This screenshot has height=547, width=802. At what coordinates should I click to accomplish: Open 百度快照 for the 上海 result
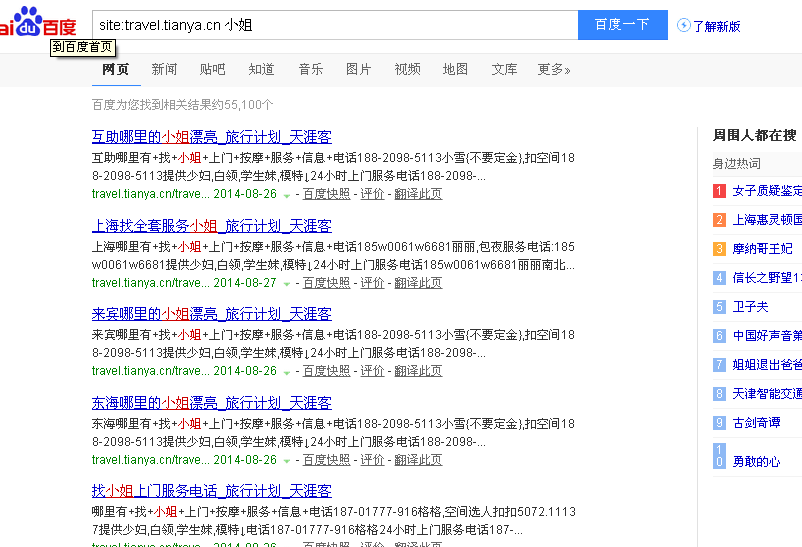(326, 283)
